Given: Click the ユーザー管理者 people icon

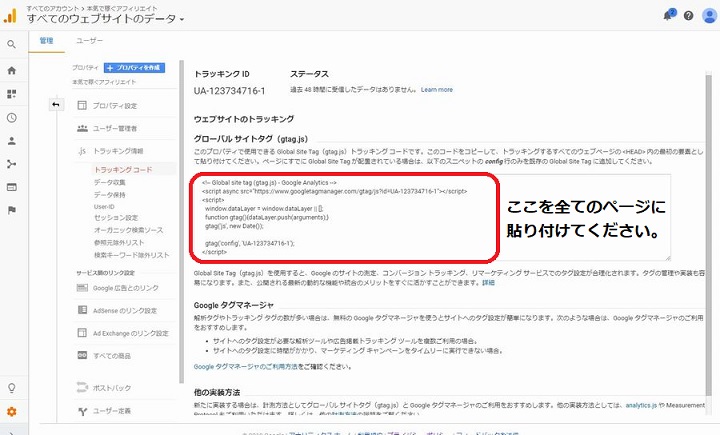Looking at the screenshot, I should [82, 128].
